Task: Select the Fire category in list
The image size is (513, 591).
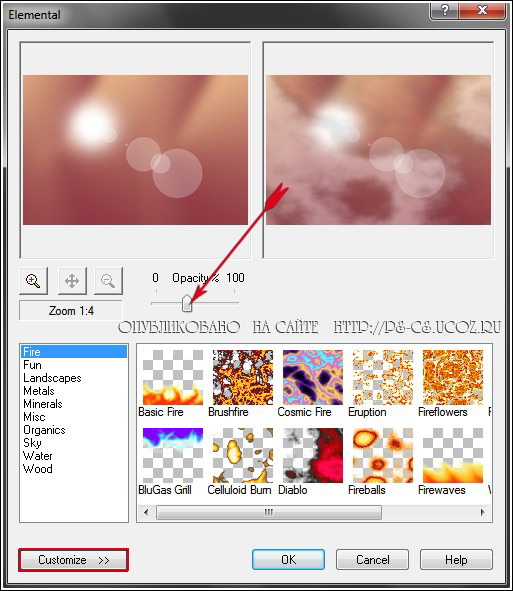Action: click(74, 352)
